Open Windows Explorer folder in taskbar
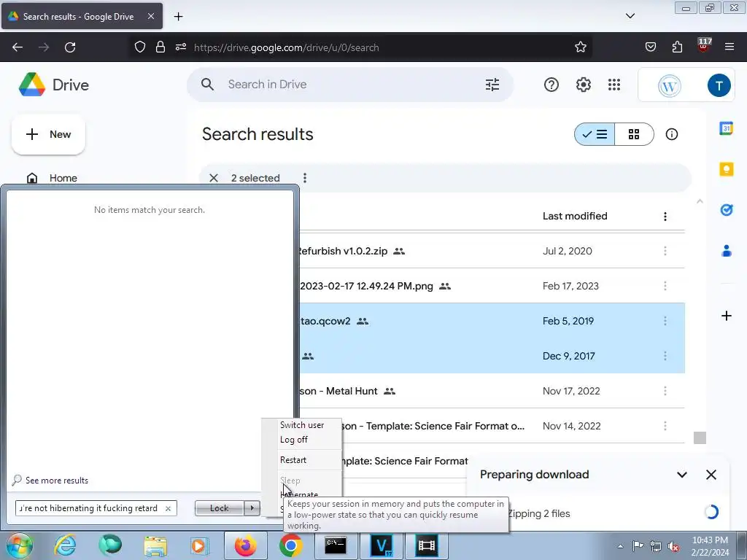Viewport: 747px width, 560px height. (155, 545)
